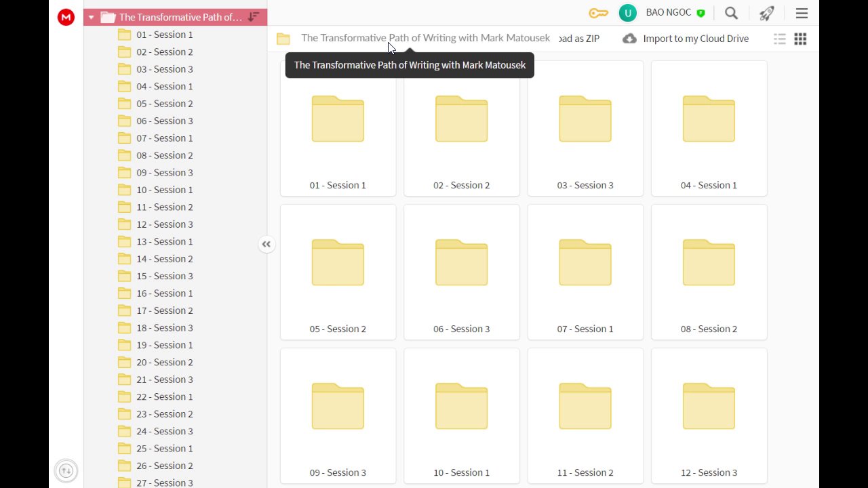Open the BAO NGOC user avatar
The height and width of the screenshot is (488, 868).
click(627, 13)
